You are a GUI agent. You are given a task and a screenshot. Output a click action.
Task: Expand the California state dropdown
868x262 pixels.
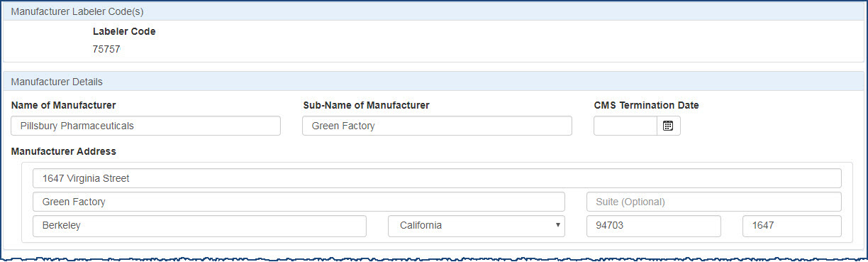pos(477,226)
